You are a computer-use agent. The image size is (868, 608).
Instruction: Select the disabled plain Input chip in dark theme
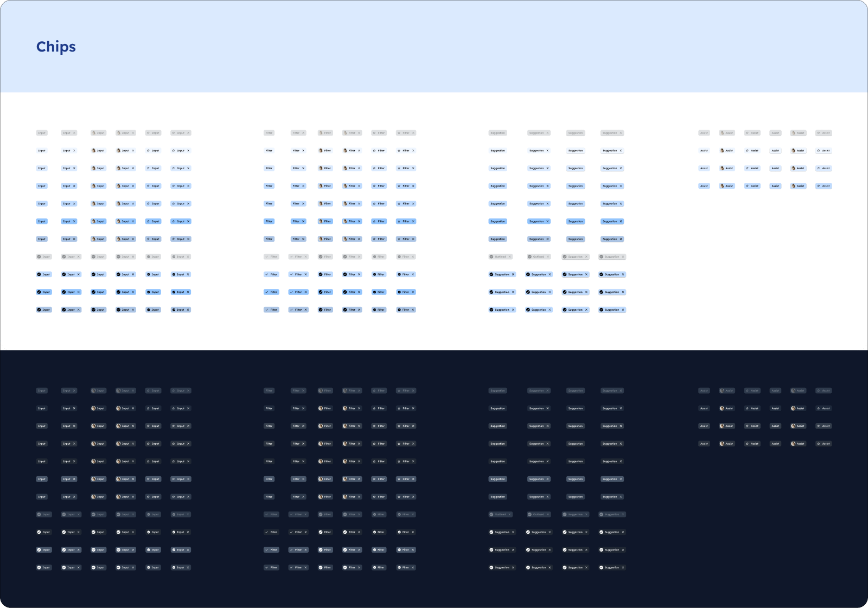pyautogui.click(x=42, y=391)
